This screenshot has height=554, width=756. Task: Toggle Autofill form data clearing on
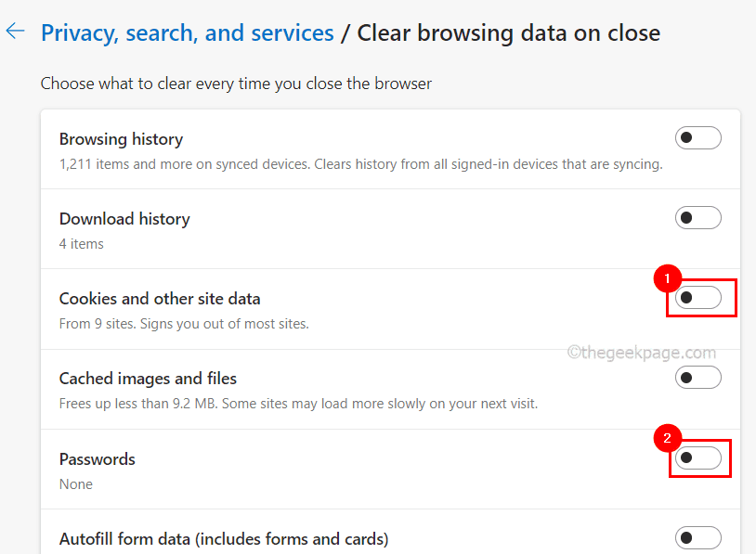point(697,537)
